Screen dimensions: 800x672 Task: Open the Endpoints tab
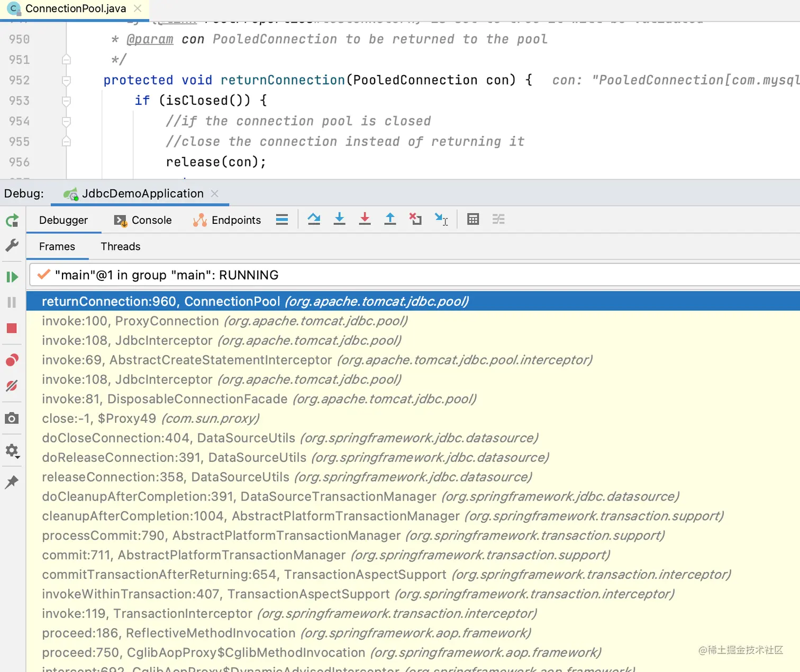coord(228,220)
